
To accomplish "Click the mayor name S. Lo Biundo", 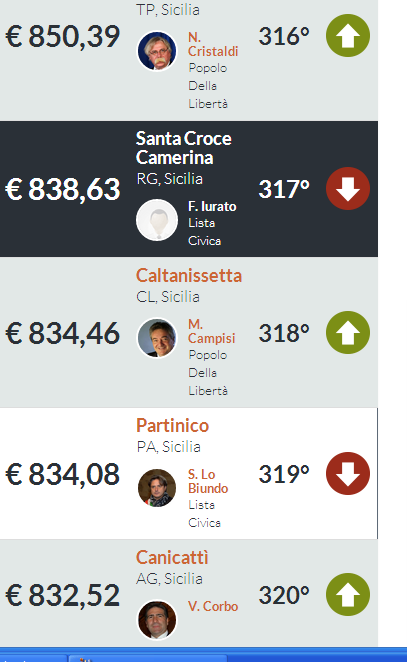I will click(x=208, y=481).
